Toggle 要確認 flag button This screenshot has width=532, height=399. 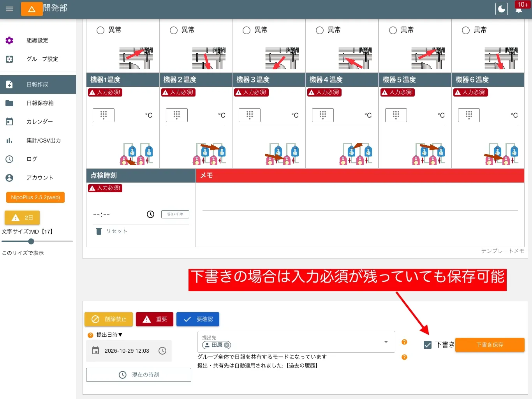198,319
